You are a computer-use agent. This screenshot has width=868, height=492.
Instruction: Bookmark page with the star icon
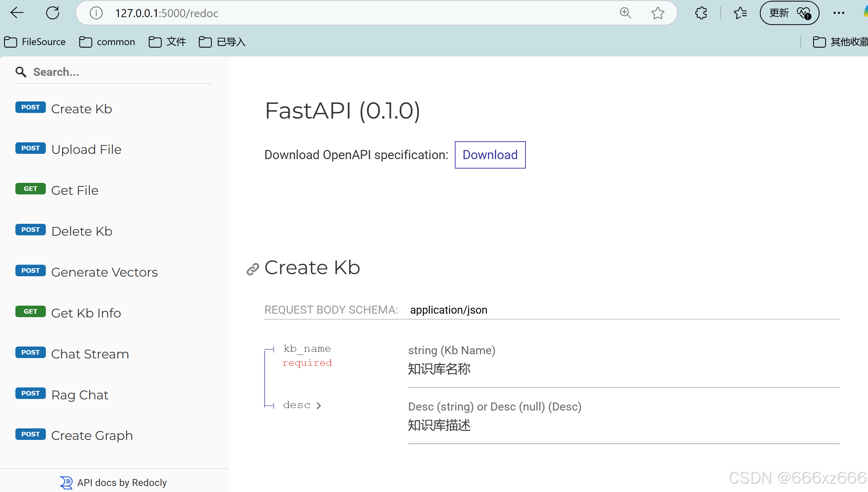click(658, 13)
